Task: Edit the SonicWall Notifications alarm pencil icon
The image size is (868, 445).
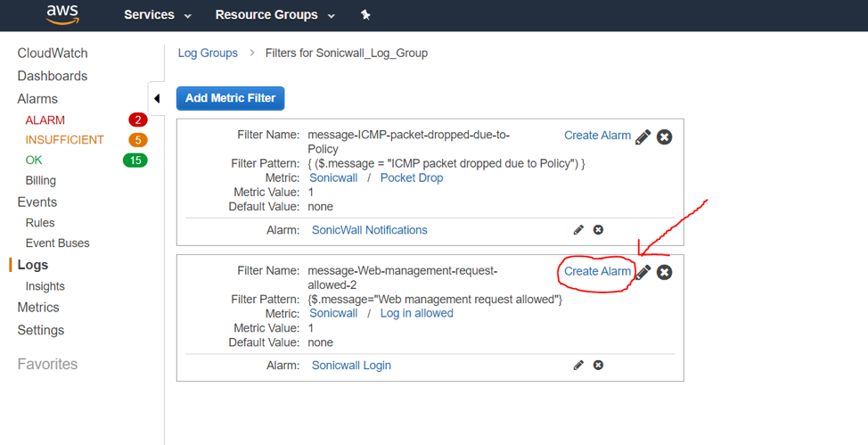Action: 578,229
